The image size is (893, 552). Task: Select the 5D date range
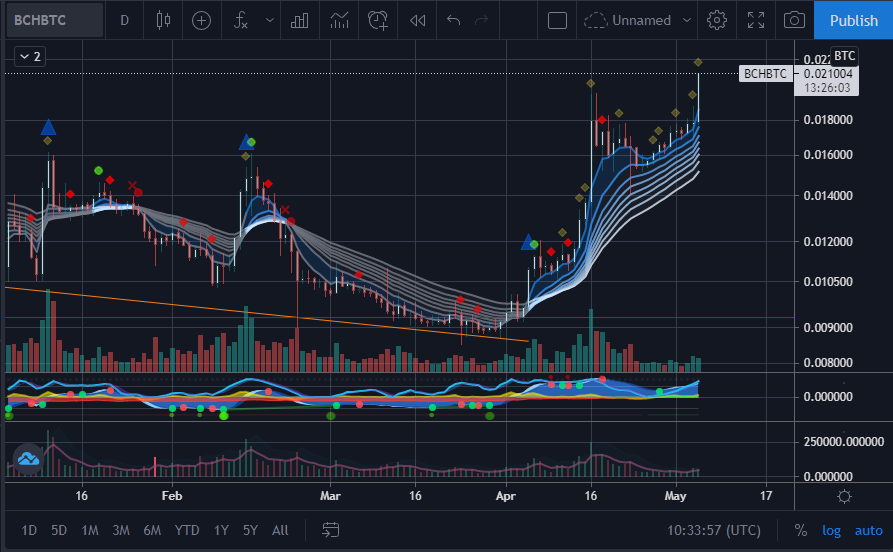59,530
